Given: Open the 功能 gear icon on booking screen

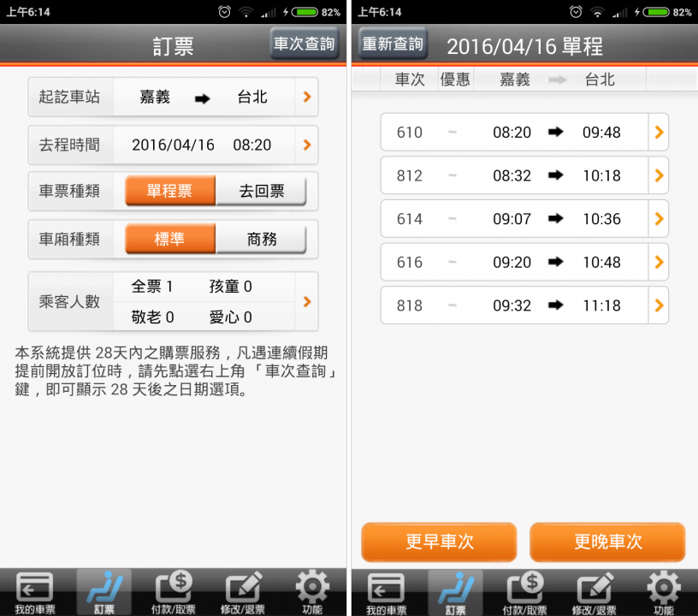Looking at the screenshot, I should tap(312, 590).
